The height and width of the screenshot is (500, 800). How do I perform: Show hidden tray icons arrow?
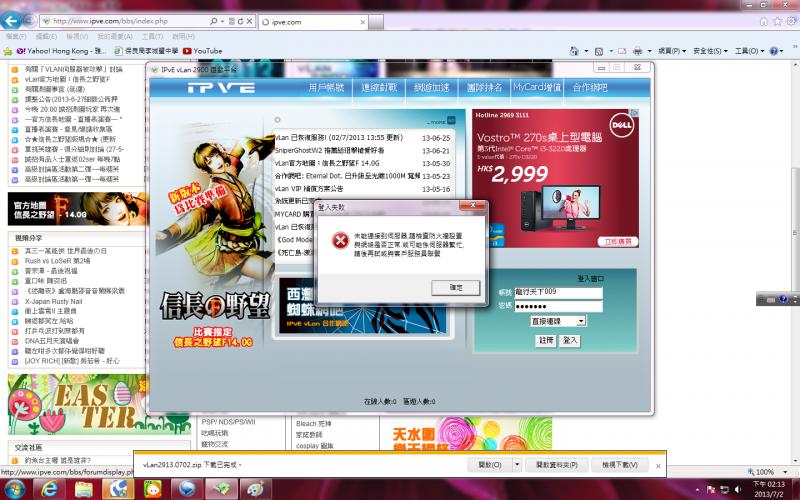697,490
